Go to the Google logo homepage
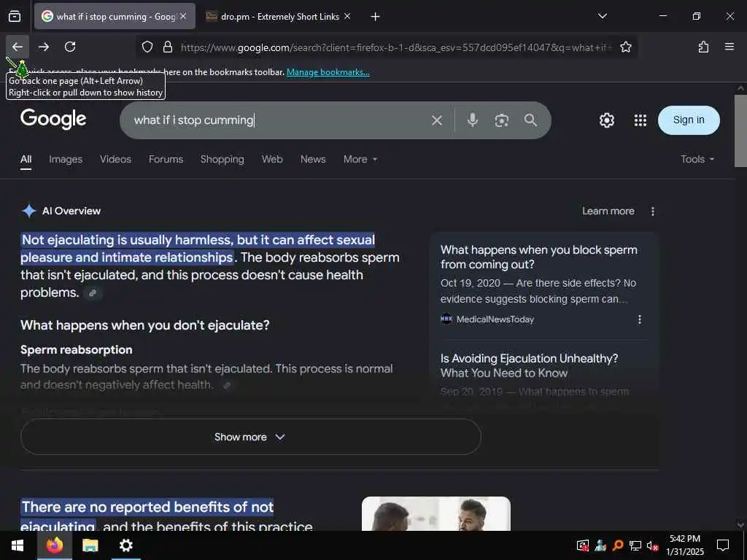The image size is (747, 560). [53, 119]
